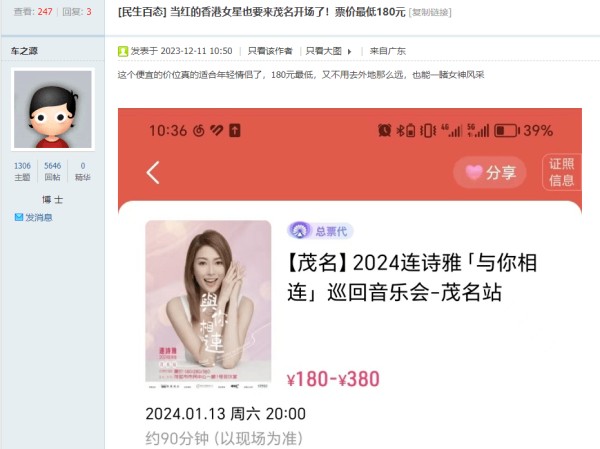
Task: Open the author's cartoon avatar
Action: (53, 109)
